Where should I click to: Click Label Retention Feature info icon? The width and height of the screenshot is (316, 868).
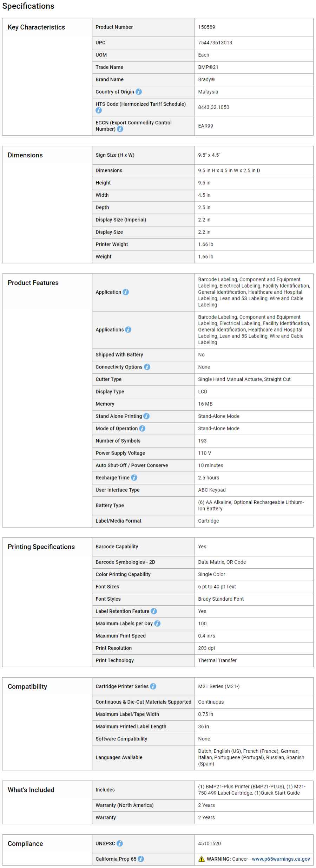point(154,611)
